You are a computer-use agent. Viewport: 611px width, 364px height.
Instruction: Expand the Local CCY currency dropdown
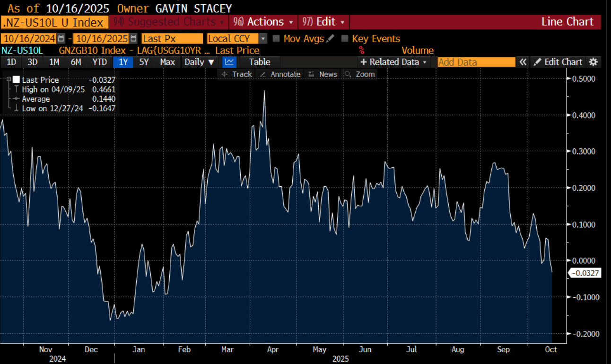(x=263, y=39)
